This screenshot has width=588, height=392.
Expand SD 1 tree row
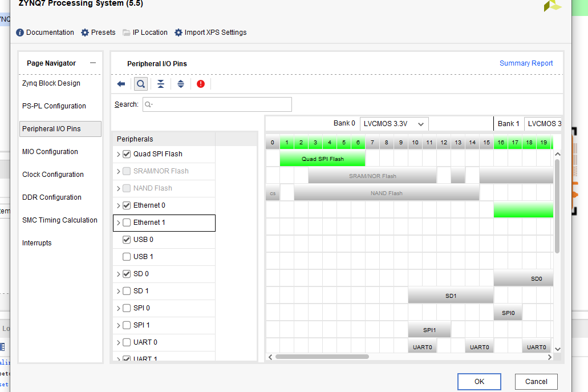tap(119, 291)
